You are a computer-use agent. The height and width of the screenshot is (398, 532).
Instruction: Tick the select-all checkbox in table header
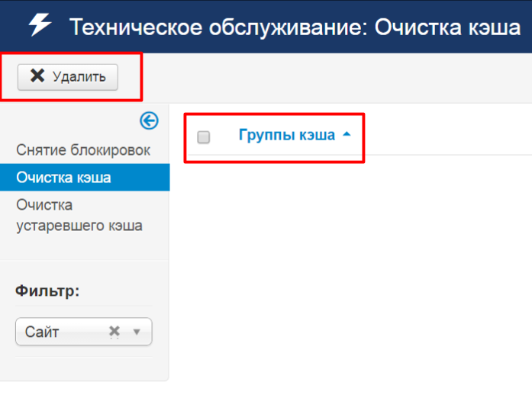tap(204, 137)
